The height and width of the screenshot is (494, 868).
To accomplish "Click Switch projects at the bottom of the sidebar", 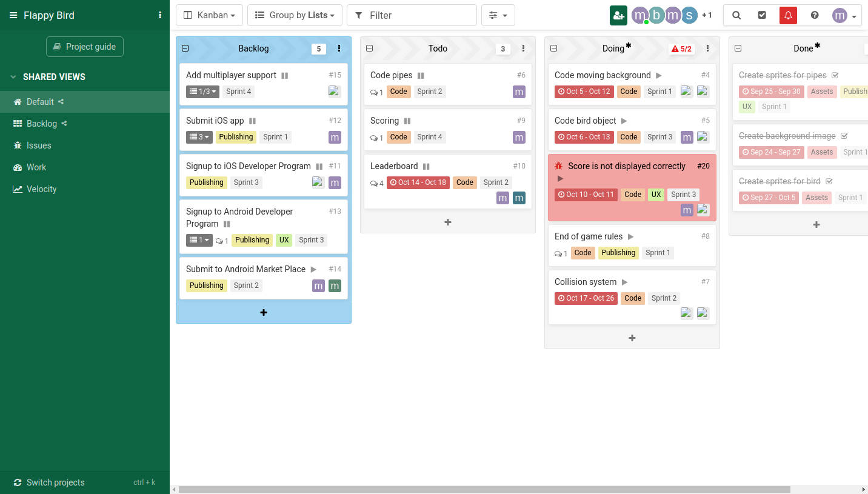I will tap(55, 482).
